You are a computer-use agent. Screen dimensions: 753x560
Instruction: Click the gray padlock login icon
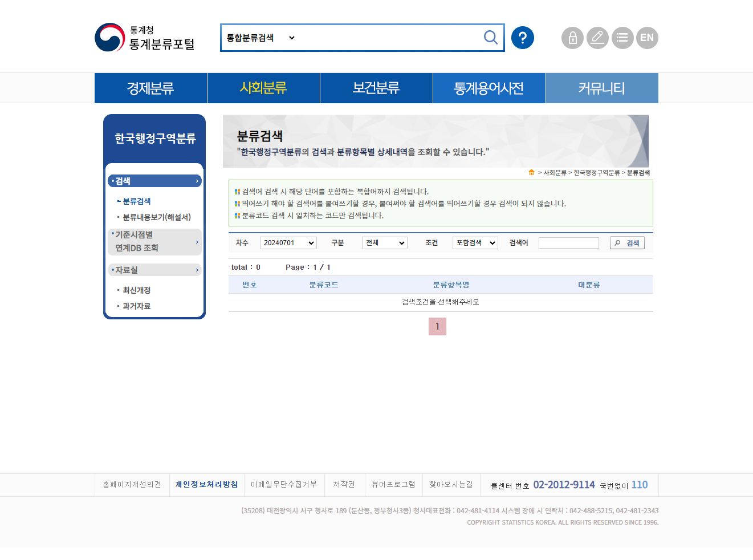point(572,38)
